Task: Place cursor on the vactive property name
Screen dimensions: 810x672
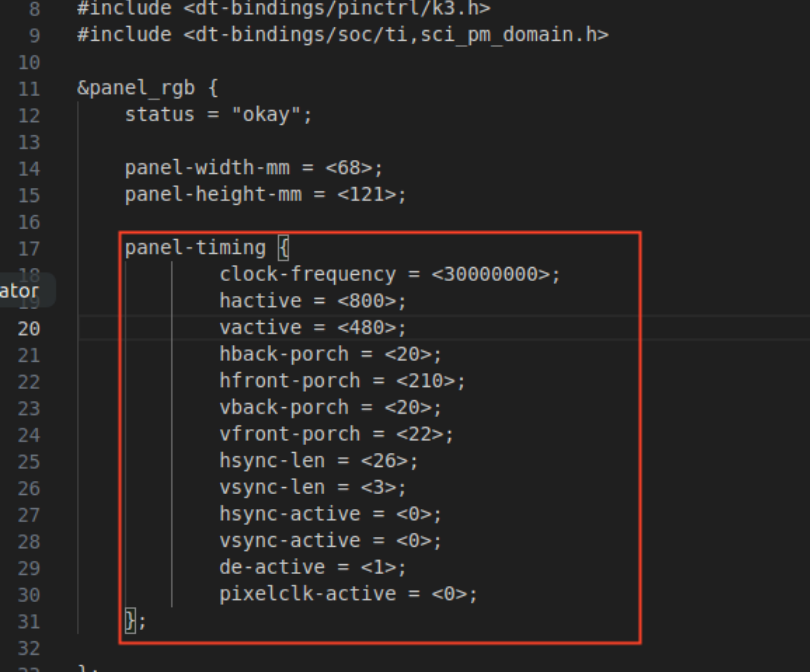Action: [260, 327]
